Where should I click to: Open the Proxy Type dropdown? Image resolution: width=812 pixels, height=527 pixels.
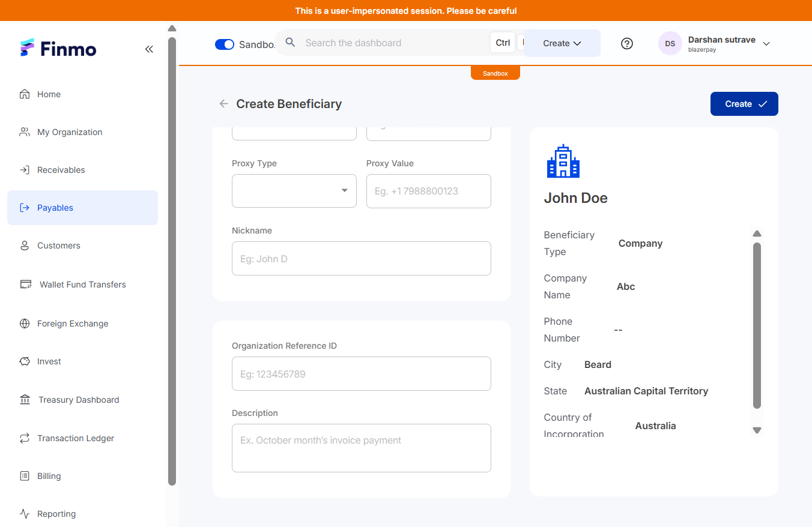coord(294,191)
